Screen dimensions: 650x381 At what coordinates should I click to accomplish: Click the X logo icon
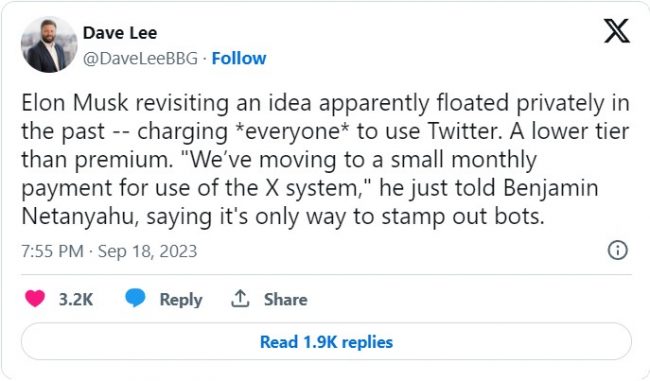(617, 31)
